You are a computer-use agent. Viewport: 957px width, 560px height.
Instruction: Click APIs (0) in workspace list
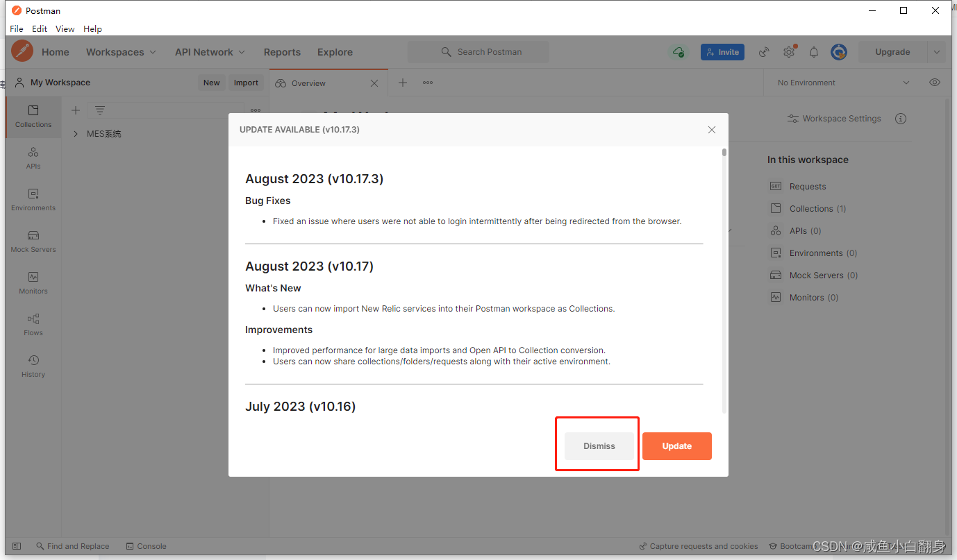pos(796,231)
